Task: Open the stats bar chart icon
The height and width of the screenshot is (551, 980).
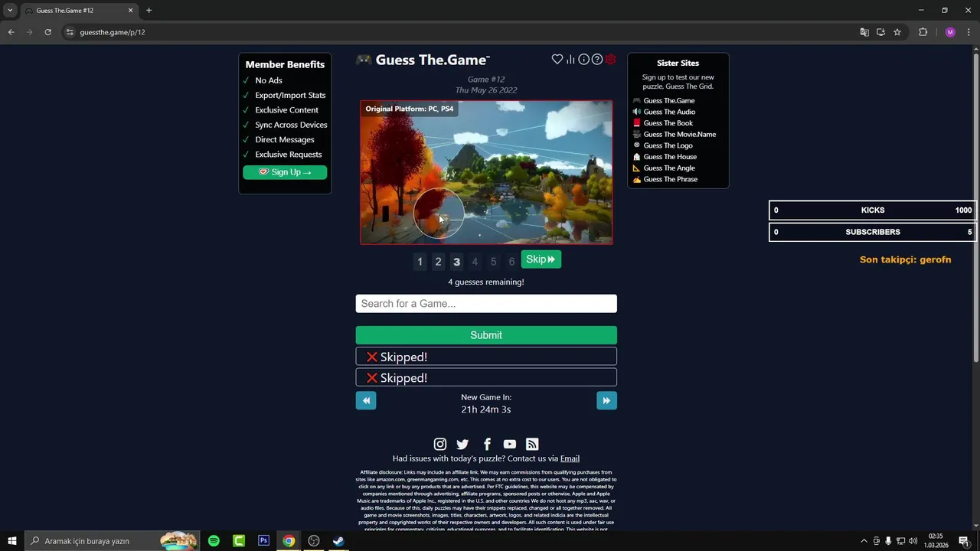Action: click(570, 60)
